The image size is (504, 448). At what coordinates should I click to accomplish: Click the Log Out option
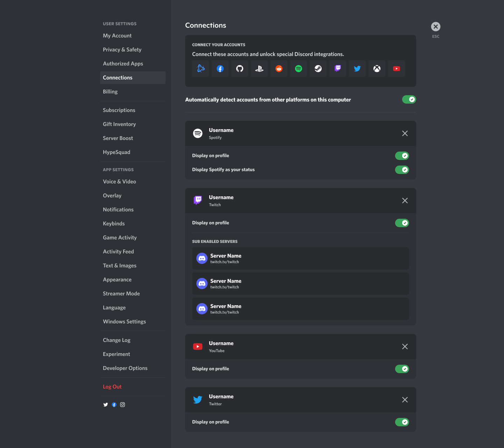112,386
